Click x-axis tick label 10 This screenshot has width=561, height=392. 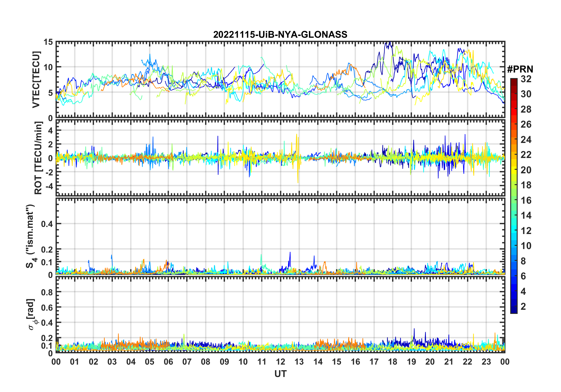pos(243,362)
